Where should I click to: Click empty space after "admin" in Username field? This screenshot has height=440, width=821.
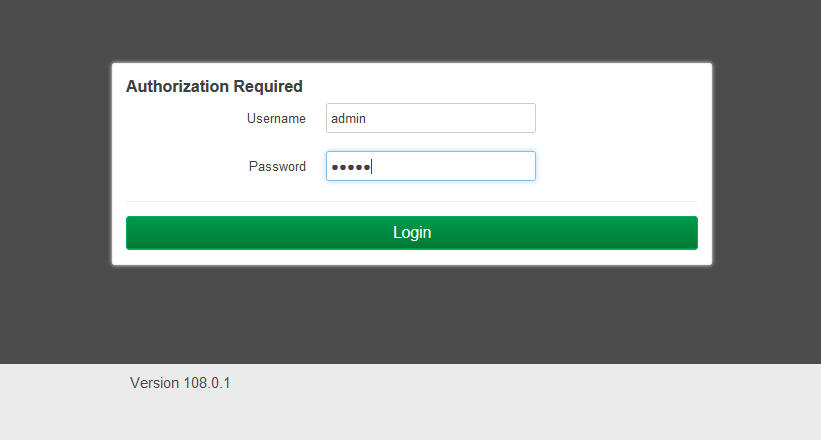click(x=460, y=118)
